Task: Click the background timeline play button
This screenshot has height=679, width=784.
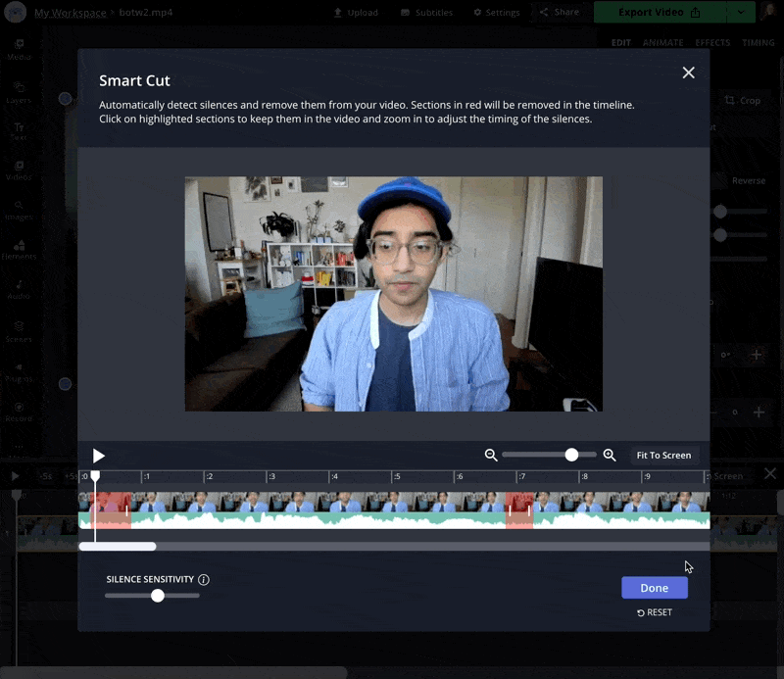Action: pos(15,476)
